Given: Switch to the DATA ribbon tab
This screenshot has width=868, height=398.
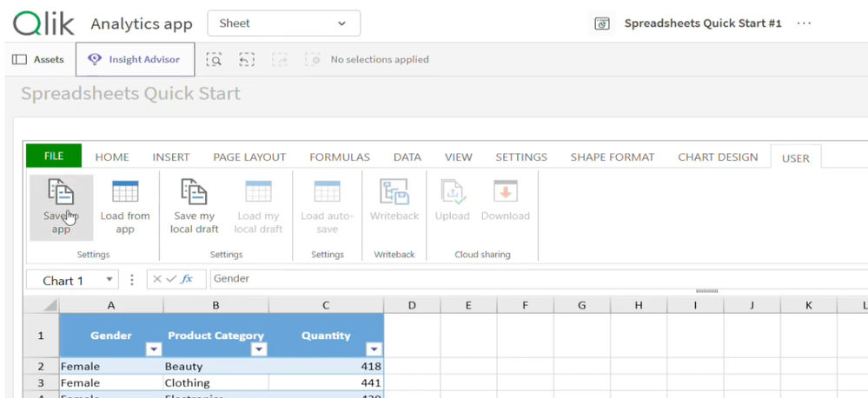Looking at the screenshot, I should [407, 157].
